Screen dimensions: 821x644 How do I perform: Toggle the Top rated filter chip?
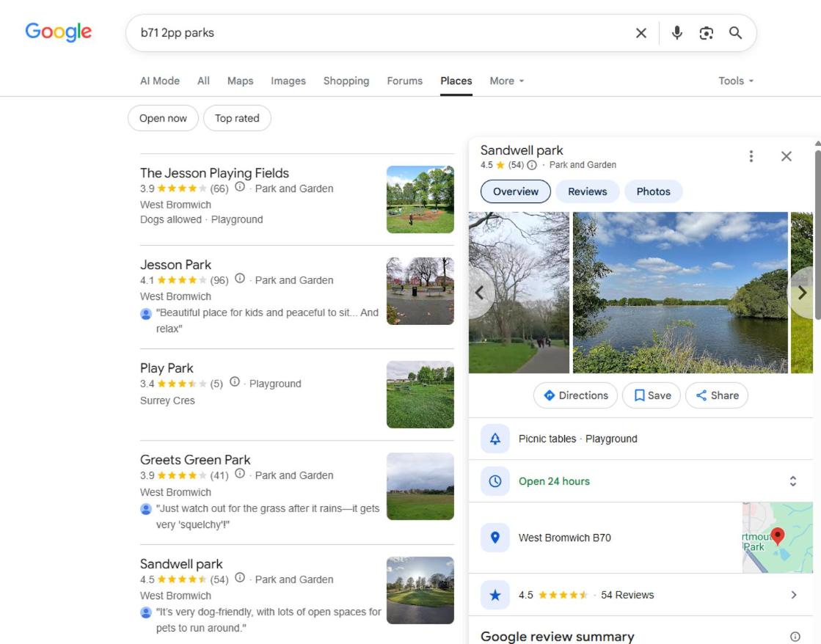[237, 118]
